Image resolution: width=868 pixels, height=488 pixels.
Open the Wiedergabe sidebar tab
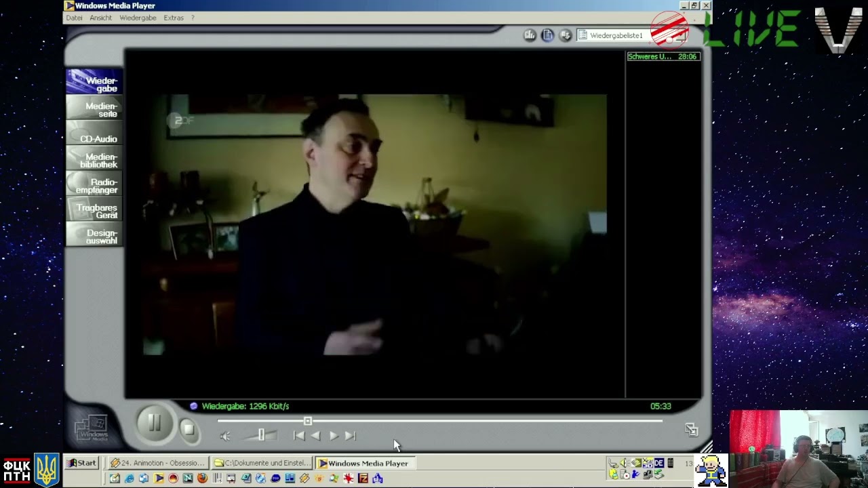point(94,82)
